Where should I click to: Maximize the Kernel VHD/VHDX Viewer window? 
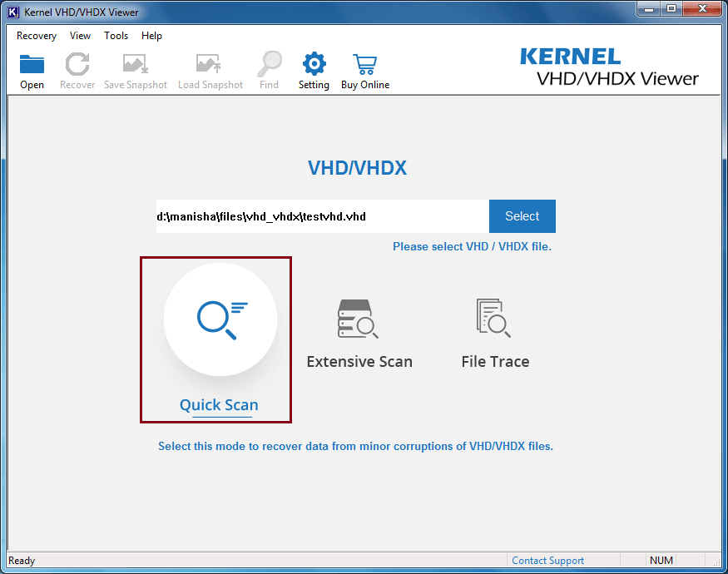671,9
